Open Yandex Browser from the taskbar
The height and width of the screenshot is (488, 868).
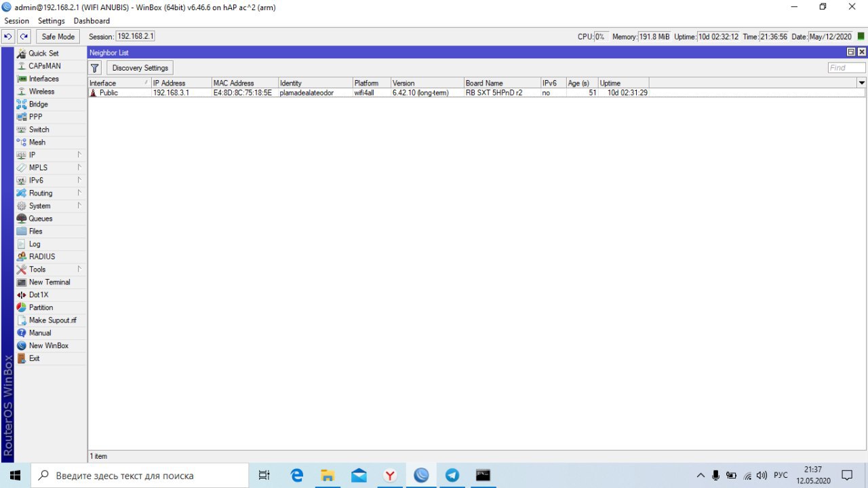point(390,475)
